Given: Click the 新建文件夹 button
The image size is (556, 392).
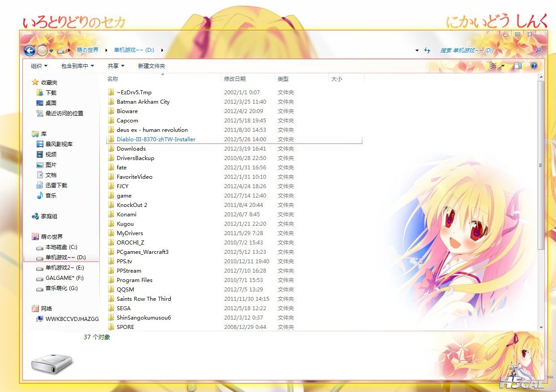Looking at the screenshot, I should click(x=151, y=66).
